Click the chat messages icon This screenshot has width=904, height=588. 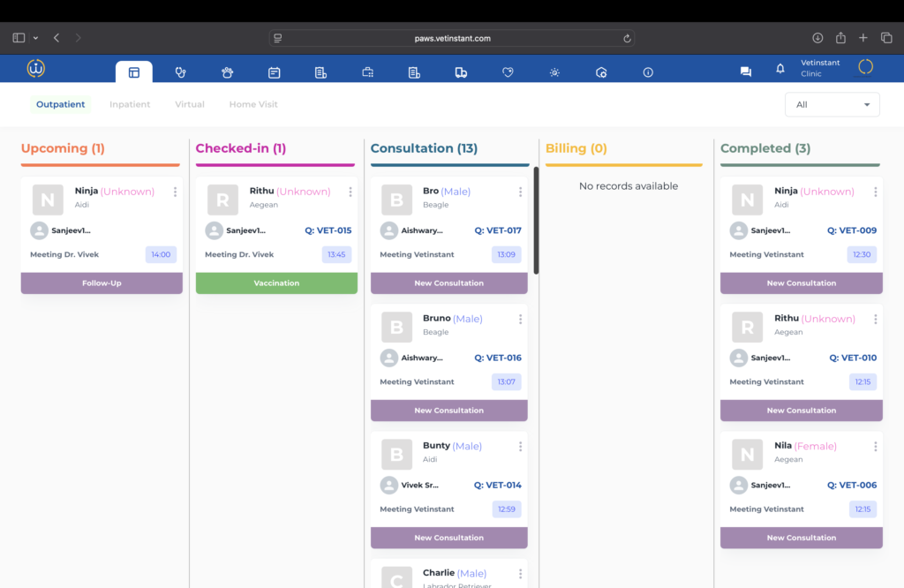click(745, 72)
